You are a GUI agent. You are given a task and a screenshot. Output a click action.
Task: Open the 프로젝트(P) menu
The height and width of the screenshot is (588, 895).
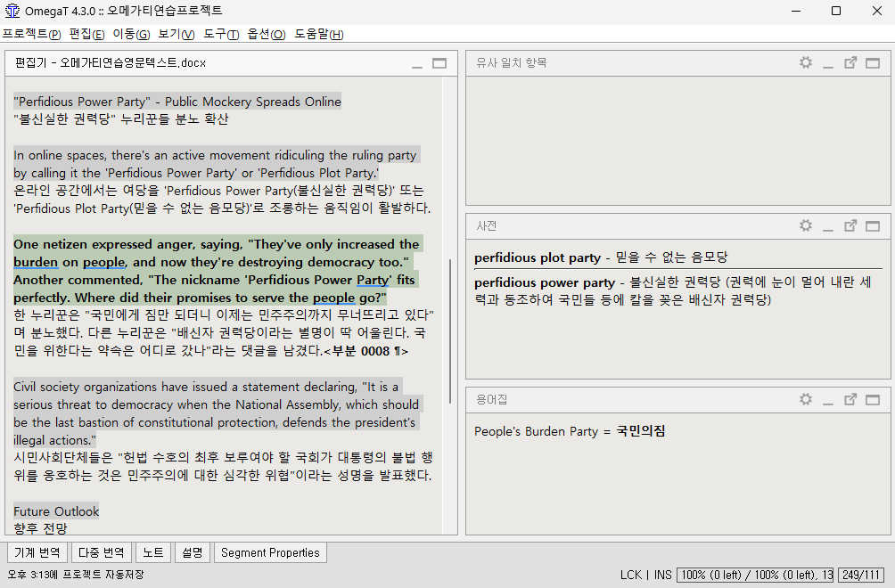(31, 34)
